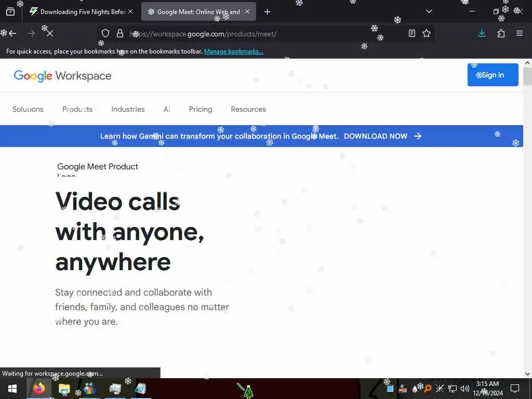Go back to the previous page

point(12,33)
